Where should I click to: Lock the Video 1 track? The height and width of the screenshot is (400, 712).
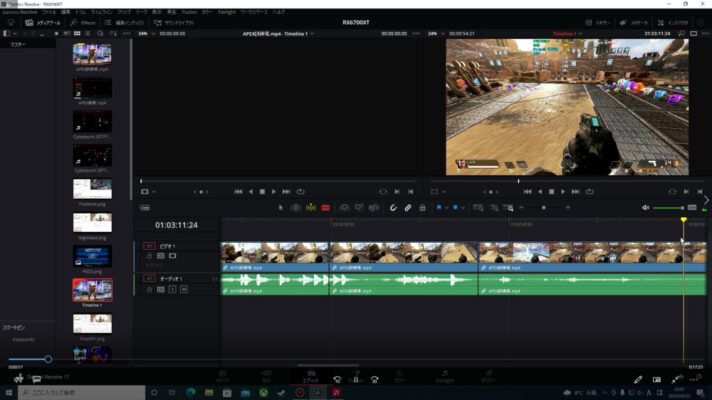tap(149, 256)
